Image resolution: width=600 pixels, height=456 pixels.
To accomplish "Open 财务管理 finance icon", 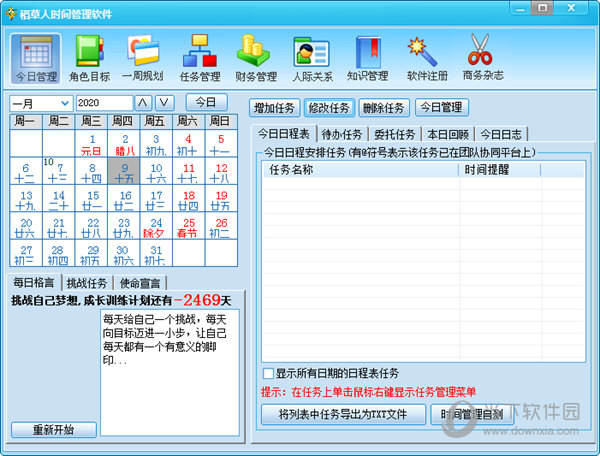I will tap(255, 58).
